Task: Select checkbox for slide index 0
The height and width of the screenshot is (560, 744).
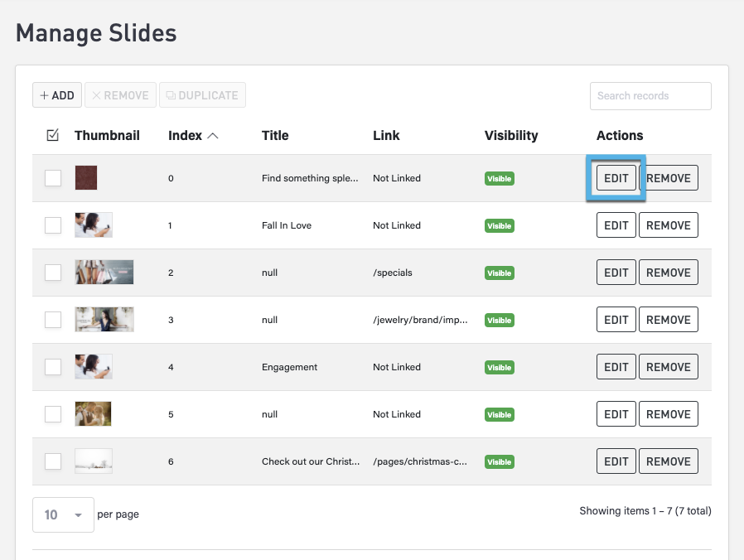Action: click(x=53, y=178)
